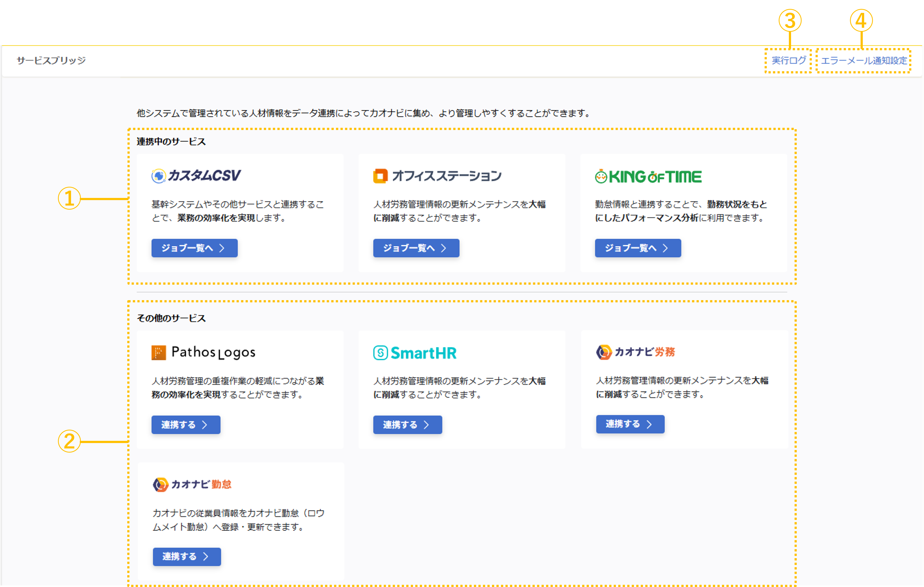Click the SmartHR logo
The height and width of the screenshot is (587, 924).
tap(415, 353)
